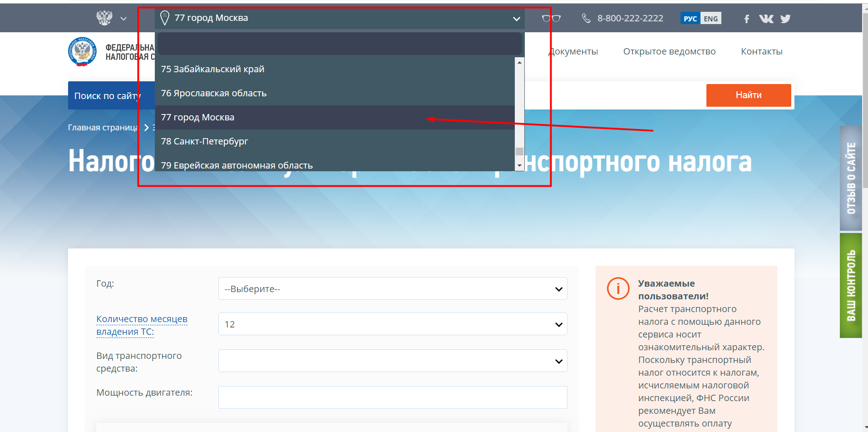Click the Мощность двигателя input field

[x=393, y=397]
